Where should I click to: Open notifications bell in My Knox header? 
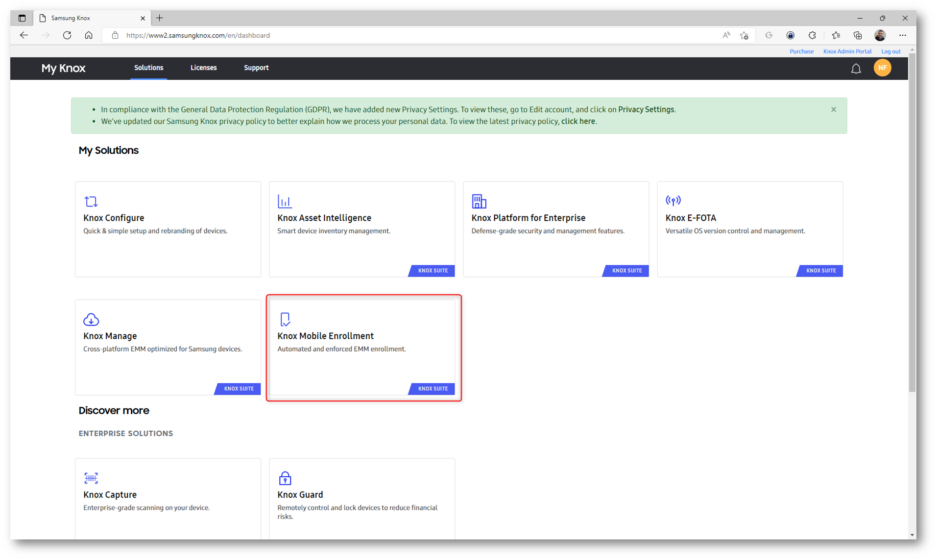click(856, 69)
